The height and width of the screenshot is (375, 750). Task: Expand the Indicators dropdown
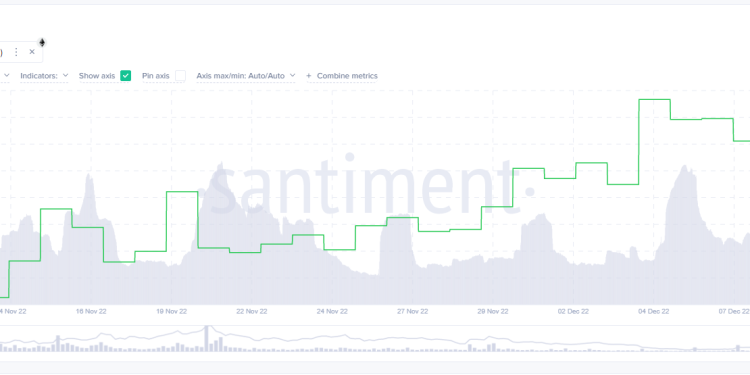pyautogui.click(x=44, y=76)
